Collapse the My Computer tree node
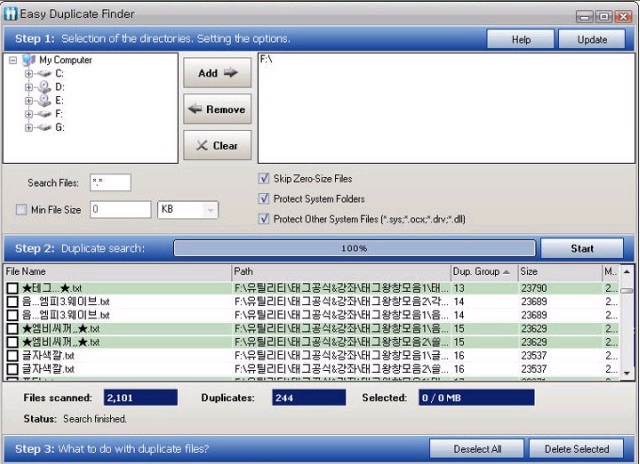 coord(13,60)
